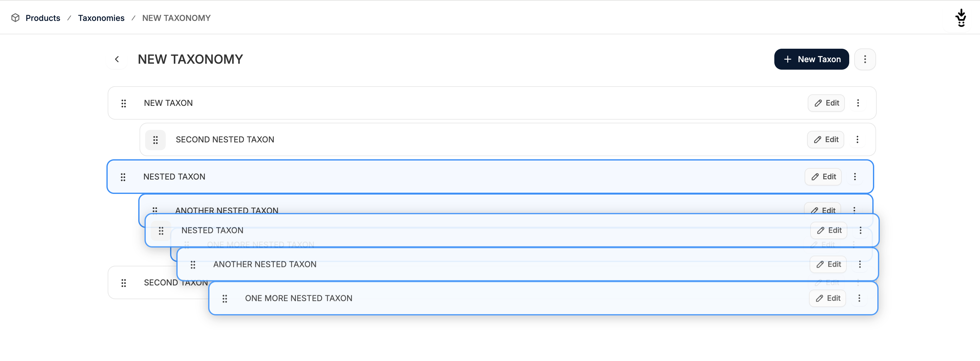
Task: Edit the SECOND NESTED TAXON row
Action: (826, 140)
